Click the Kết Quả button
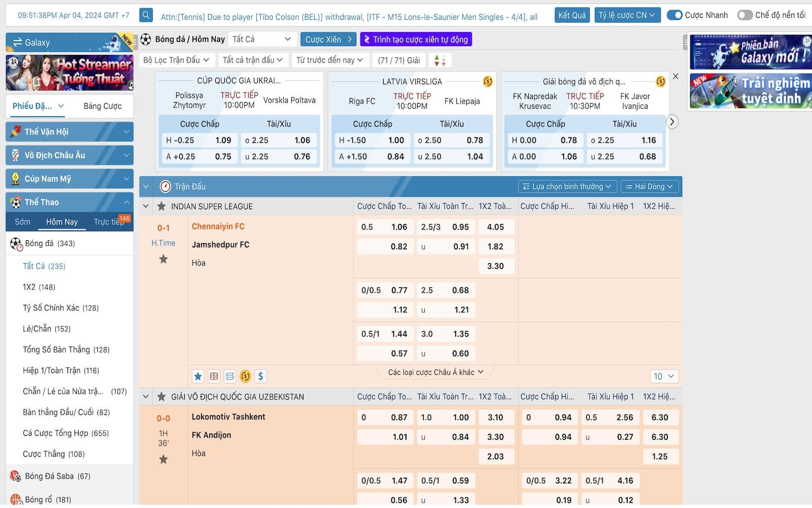This screenshot has width=812, height=508. (572, 15)
